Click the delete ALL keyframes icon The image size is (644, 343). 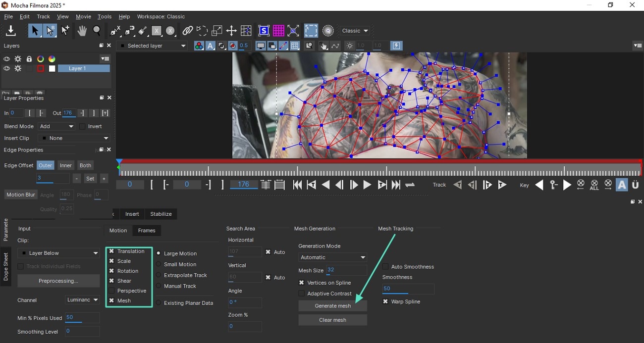pyautogui.click(x=594, y=185)
